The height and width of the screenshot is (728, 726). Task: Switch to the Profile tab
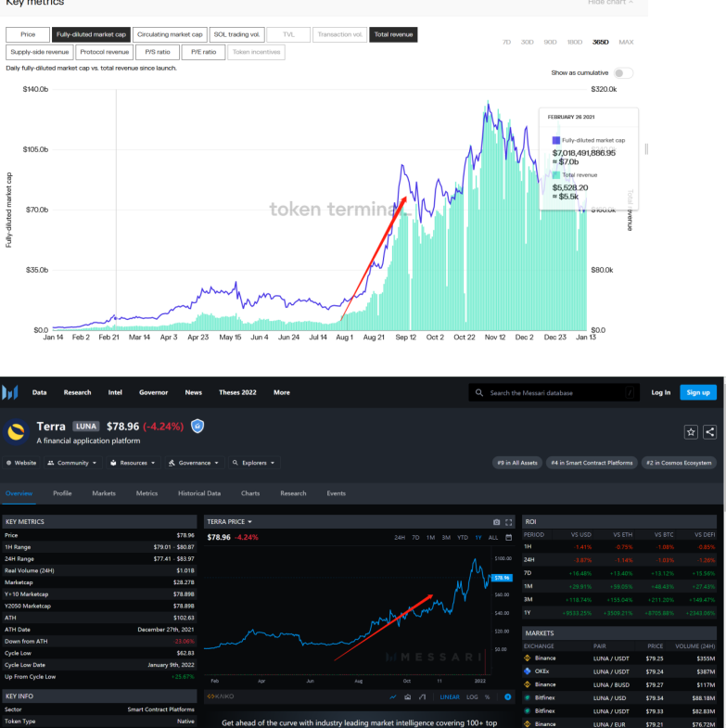point(62,493)
